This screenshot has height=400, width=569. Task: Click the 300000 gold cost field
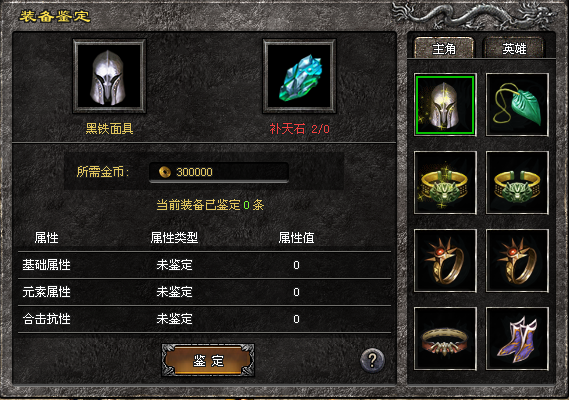pyautogui.click(x=219, y=172)
